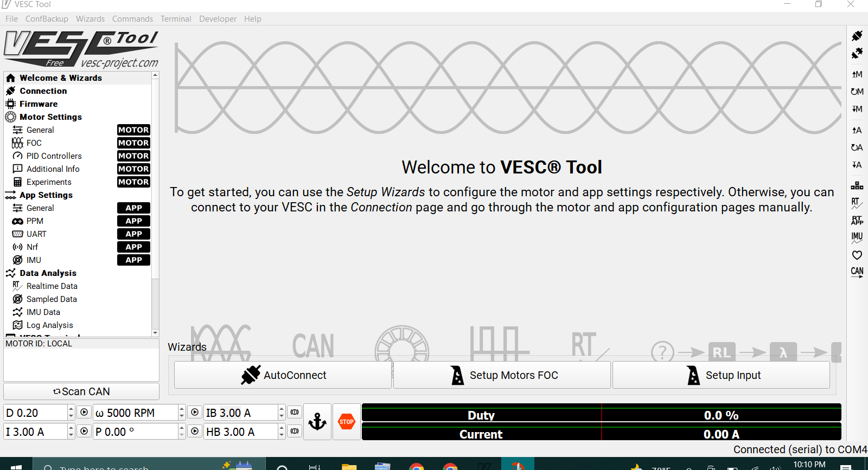Run duty cycle with play button beside D 0.20
The image size is (868, 470).
(84, 413)
